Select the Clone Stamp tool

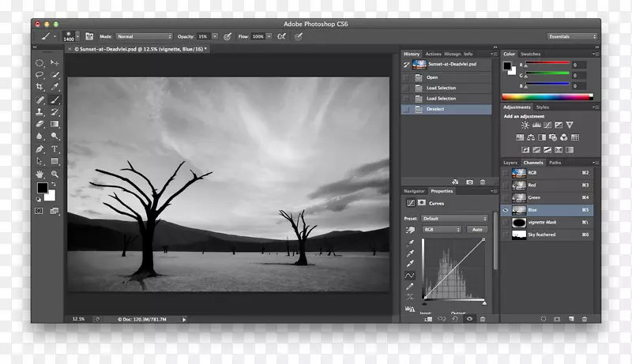(39, 112)
